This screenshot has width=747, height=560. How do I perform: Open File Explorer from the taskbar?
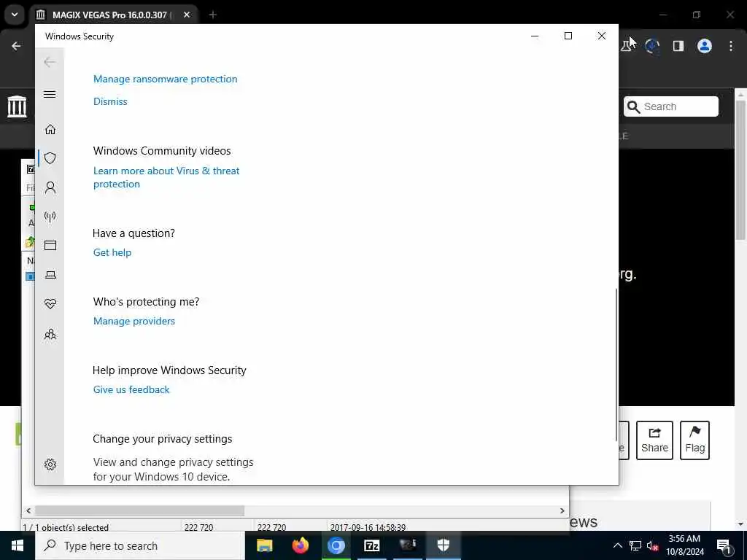click(264, 545)
